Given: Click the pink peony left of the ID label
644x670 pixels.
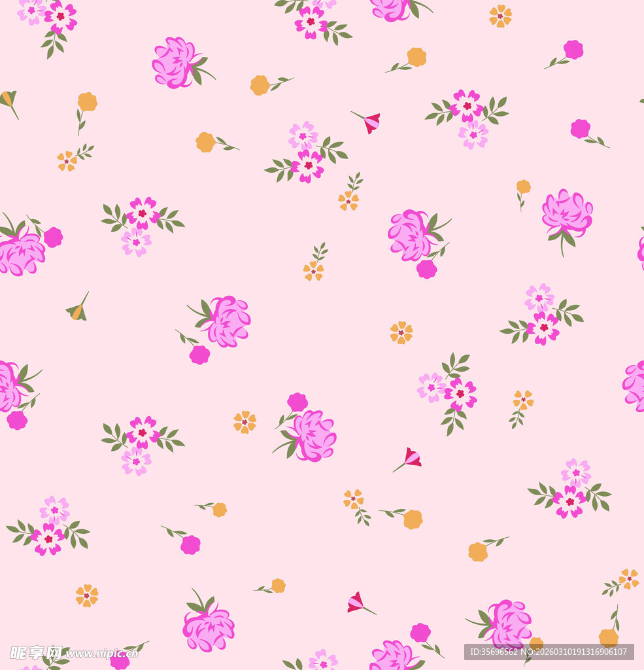Looking at the screenshot, I should (508, 623).
